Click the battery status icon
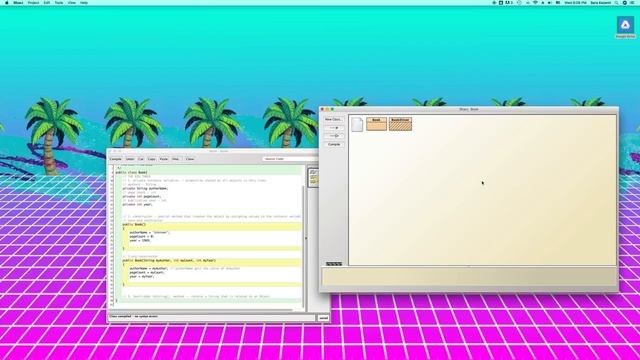This screenshot has height=360, width=640. [x=558, y=3]
